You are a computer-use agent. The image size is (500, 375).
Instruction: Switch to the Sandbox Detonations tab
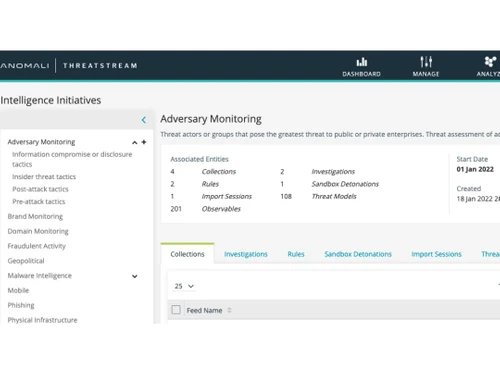(x=358, y=254)
